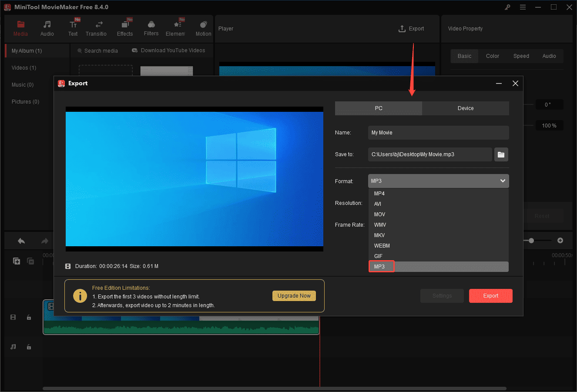
Task: Click the Upgrade Now button
Action: click(x=294, y=295)
